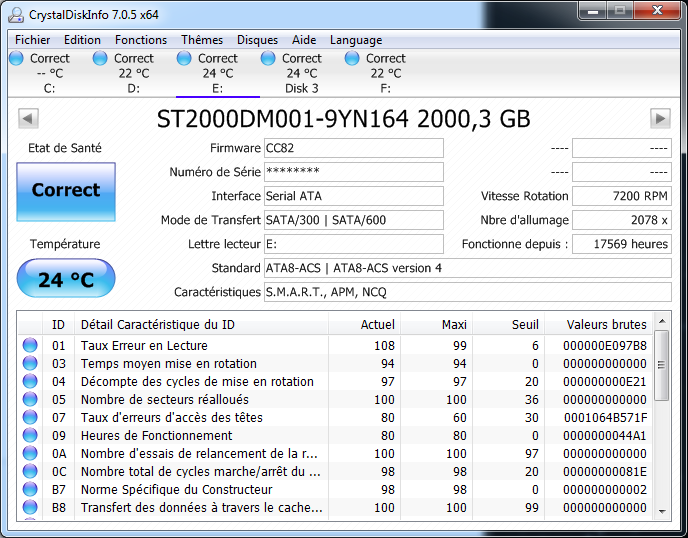
Task: Click scrollbar down arrow of SMART list
Action: pyautogui.click(x=662, y=511)
